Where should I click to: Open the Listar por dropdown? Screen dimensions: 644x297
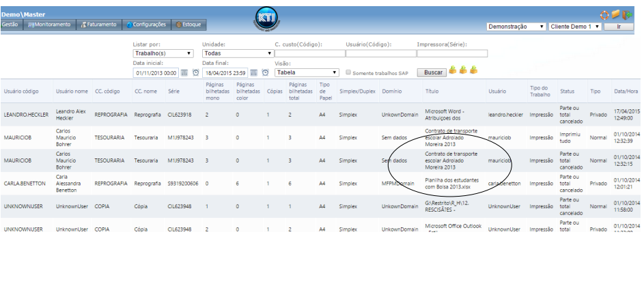click(x=163, y=53)
